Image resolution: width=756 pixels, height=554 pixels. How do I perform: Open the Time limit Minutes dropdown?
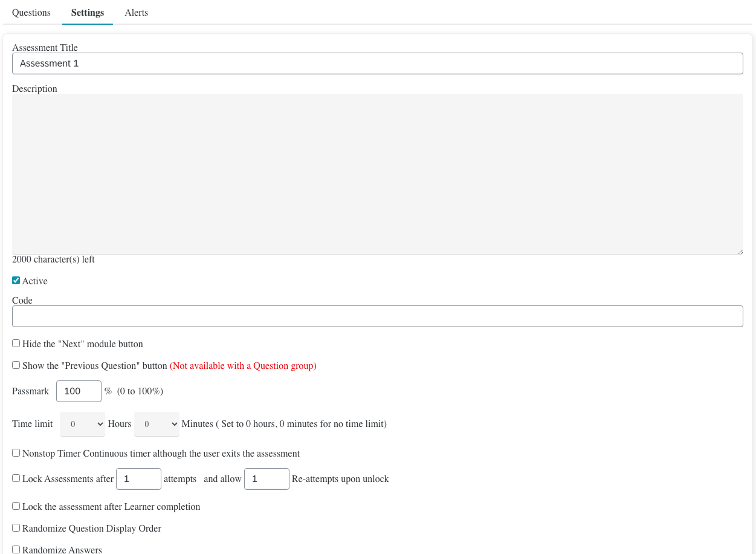(157, 424)
